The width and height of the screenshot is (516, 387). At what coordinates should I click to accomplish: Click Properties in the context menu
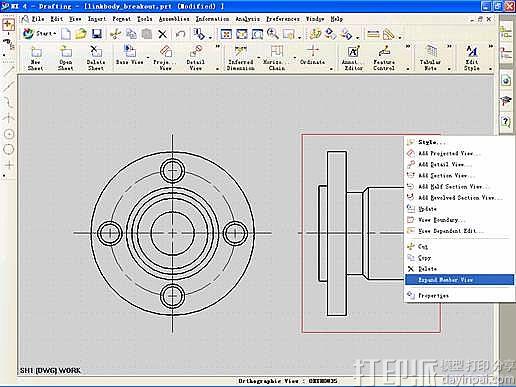pos(433,295)
